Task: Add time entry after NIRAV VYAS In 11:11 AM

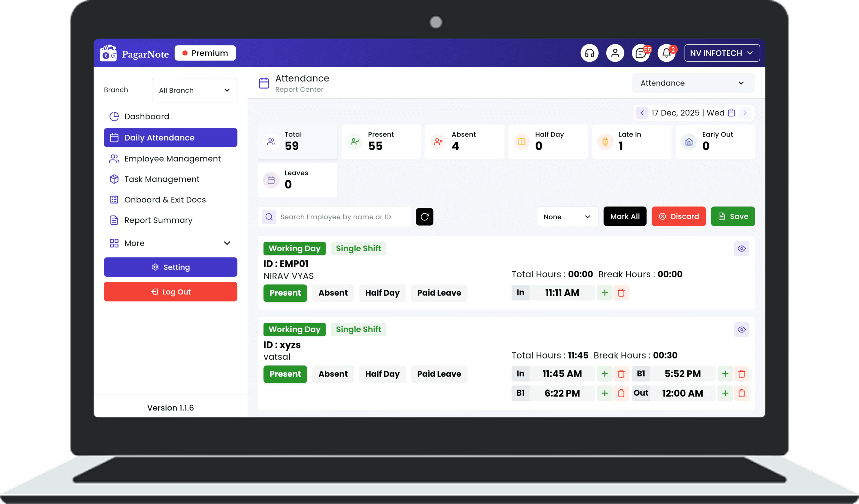Action: (x=605, y=292)
